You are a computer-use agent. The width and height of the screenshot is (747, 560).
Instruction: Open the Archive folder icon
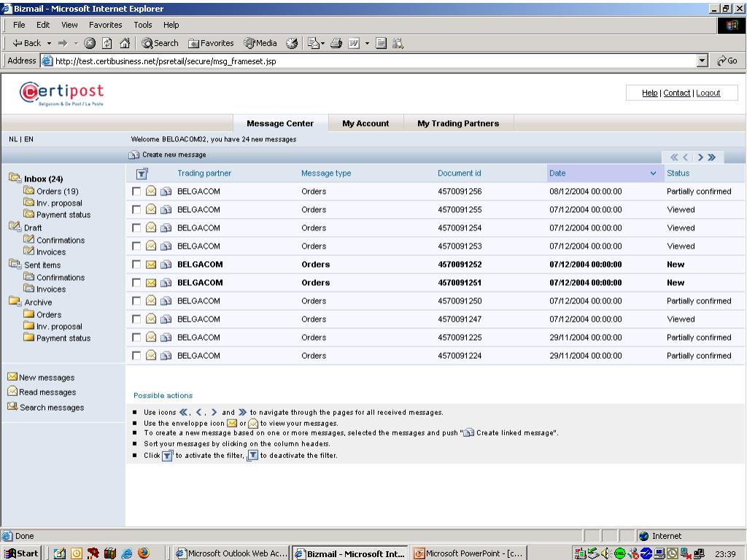pos(15,301)
